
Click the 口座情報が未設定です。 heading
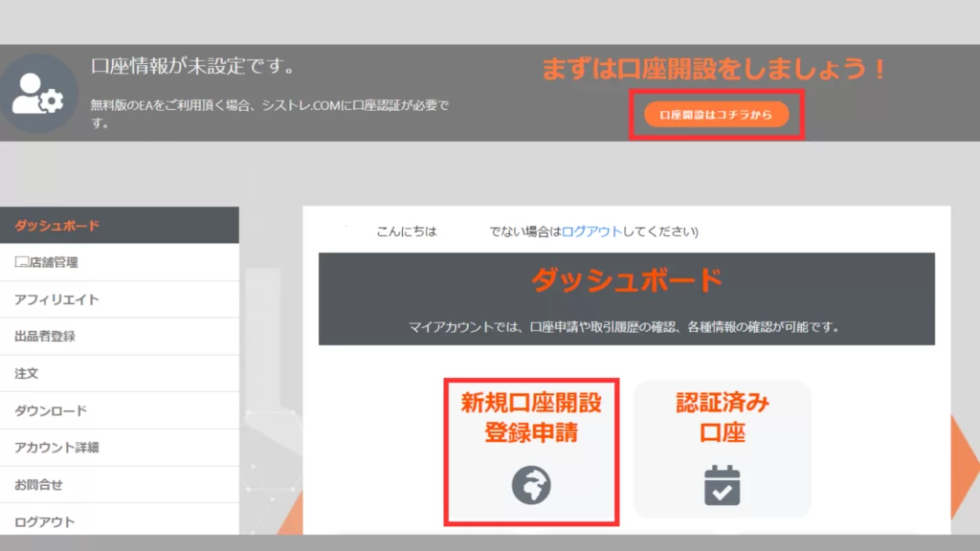point(195,66)
